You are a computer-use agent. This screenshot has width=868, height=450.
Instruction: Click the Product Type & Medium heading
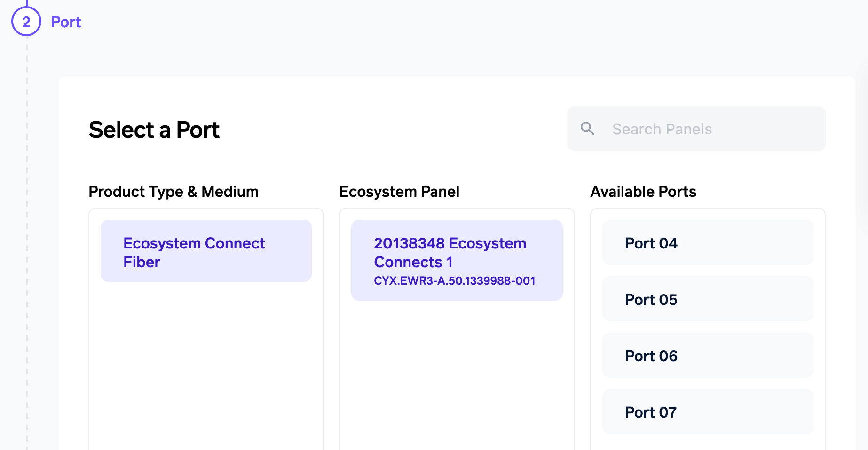point(174,192)
